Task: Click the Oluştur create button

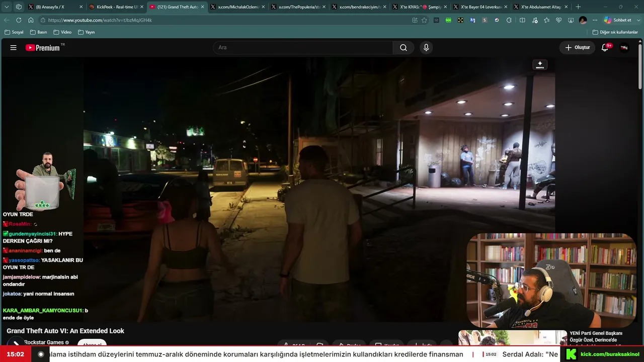Action: click(577, 48)
